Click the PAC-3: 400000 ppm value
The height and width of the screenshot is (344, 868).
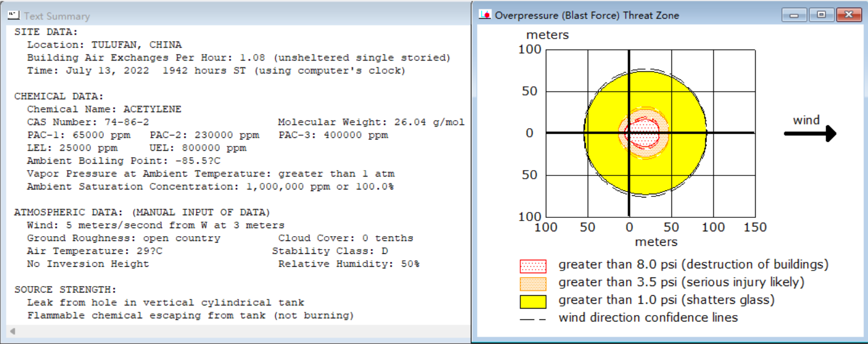click(333, 135)
